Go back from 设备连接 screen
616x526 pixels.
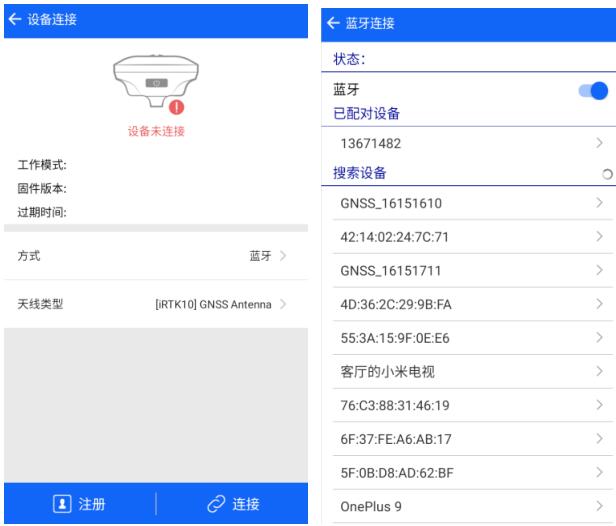(13, 19)
